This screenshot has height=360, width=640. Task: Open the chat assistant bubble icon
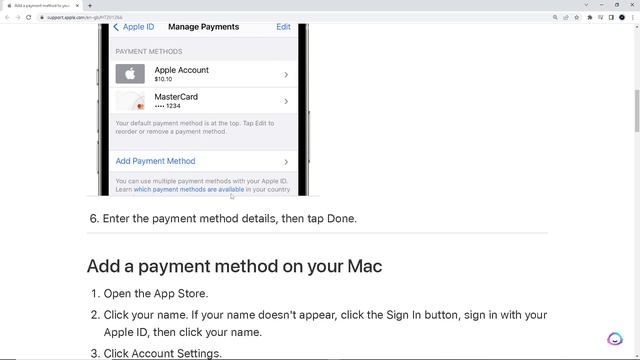(x=615, y=339)
